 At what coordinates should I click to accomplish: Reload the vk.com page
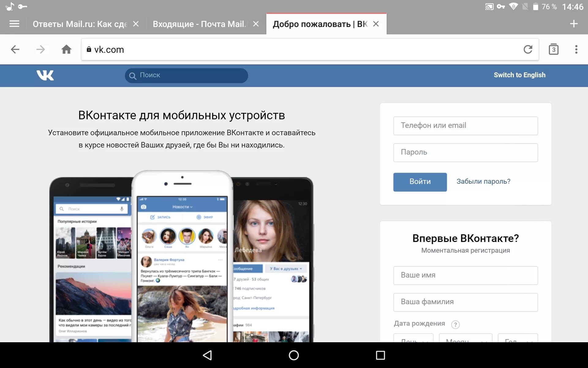[x=528, y=49]
